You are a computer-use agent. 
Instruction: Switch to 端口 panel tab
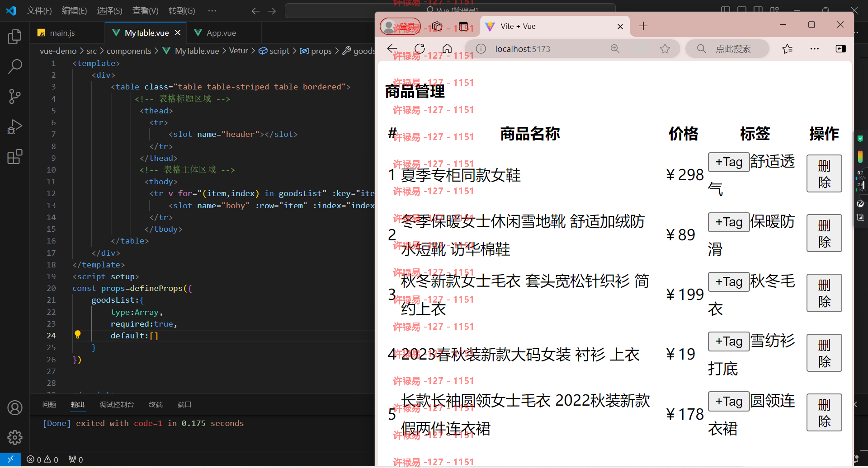point(184,405)
